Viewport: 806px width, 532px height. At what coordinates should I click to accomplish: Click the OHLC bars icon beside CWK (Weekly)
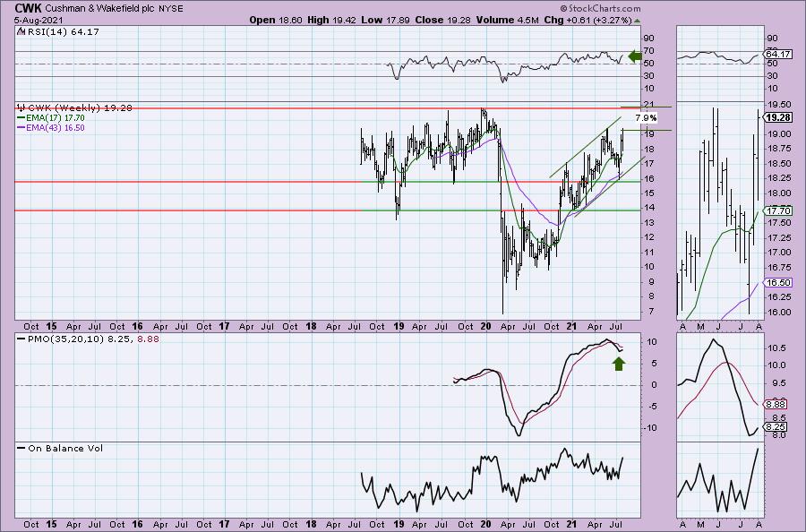pyautogui.click(x=21, y=107)
